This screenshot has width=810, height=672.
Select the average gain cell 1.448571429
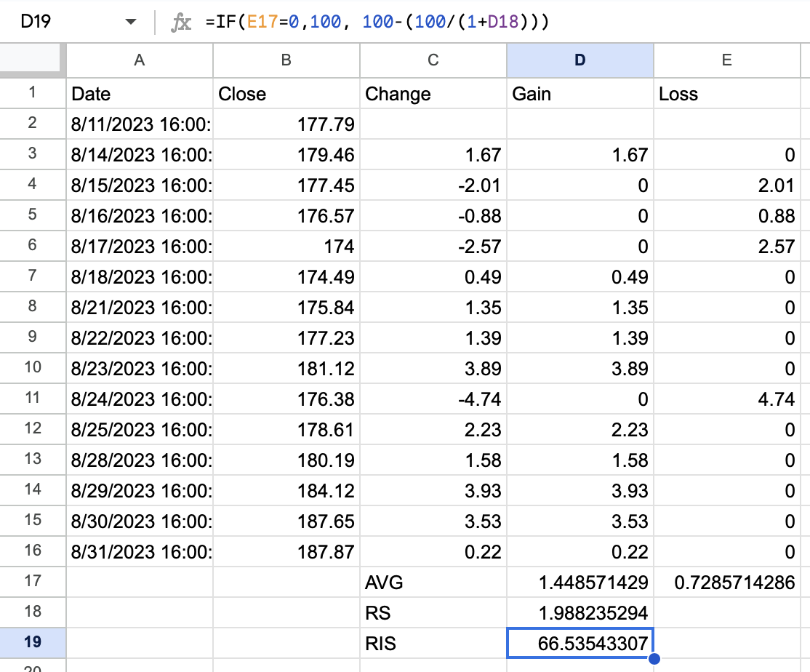pyautogui.click(x=580, y=582)
